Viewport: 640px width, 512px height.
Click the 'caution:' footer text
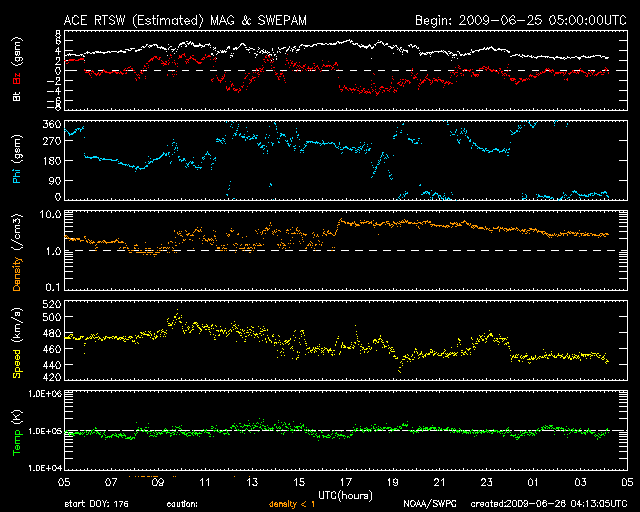(x=182, y=504)
